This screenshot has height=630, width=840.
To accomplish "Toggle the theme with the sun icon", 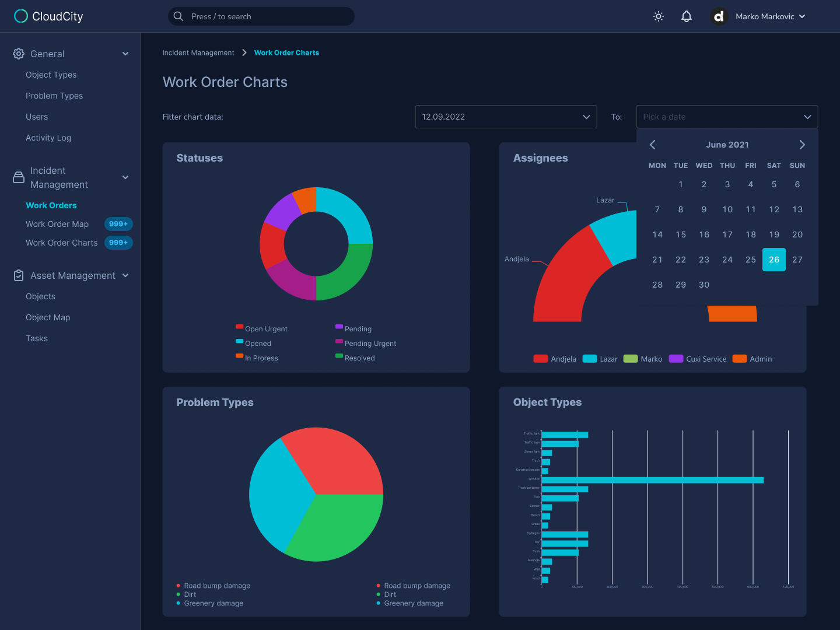I will 658,16.
